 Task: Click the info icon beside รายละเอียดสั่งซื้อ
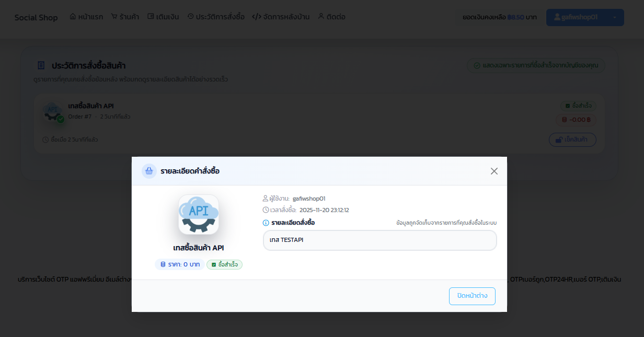point(266,223)
